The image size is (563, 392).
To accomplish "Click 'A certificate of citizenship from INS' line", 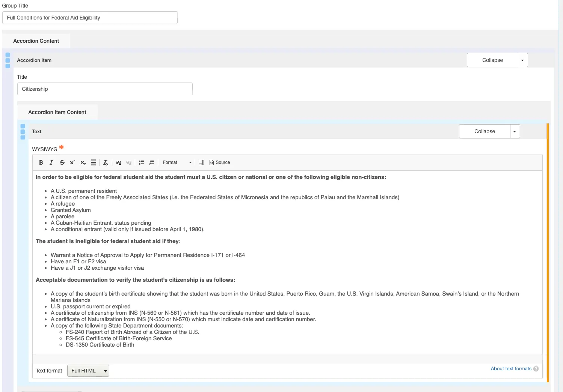I will tap(180, 313).
